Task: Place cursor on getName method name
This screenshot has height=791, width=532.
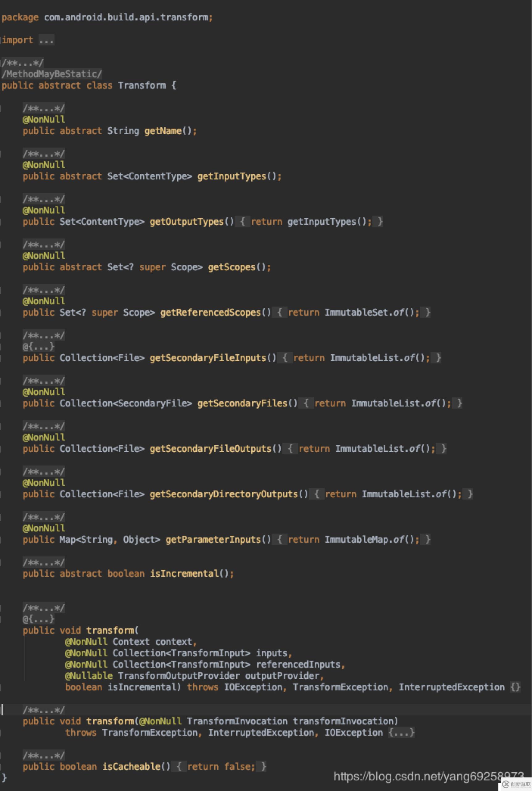Action: tap(163, 131)
